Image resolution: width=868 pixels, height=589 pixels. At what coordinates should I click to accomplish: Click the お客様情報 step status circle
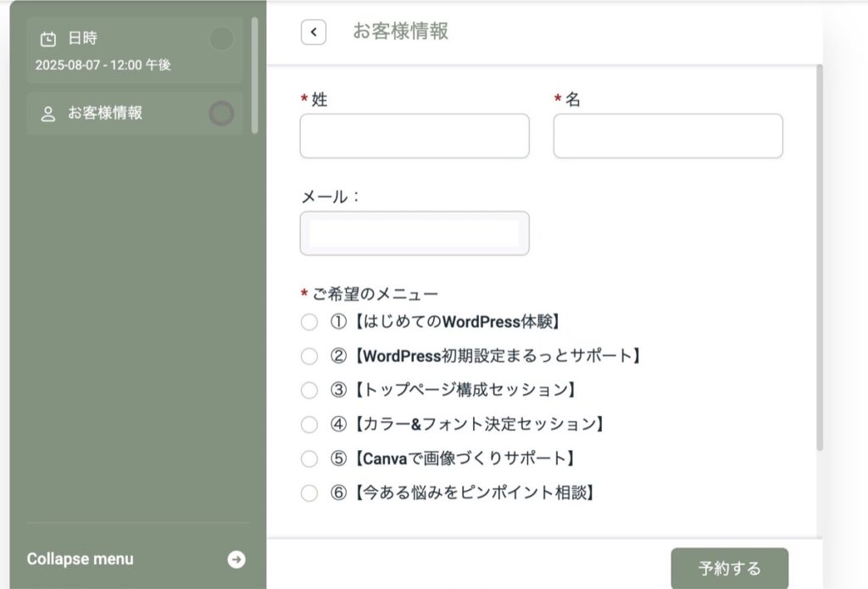[x=221, y=114]
